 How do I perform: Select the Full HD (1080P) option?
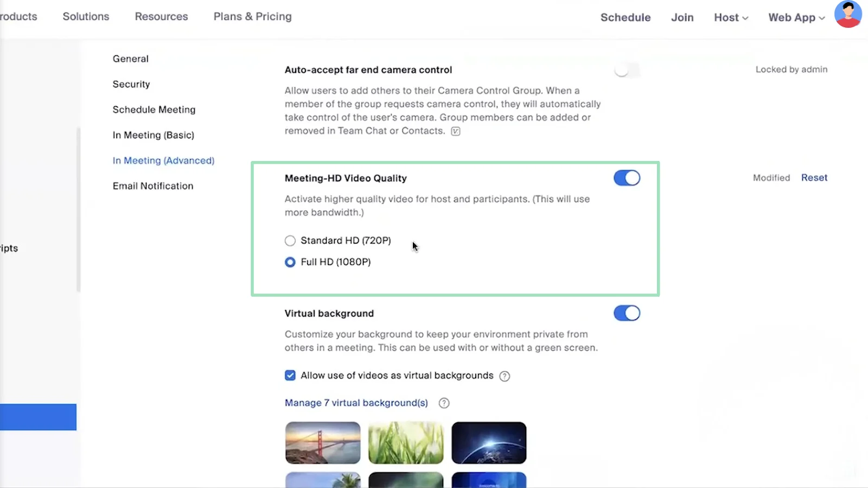point(290,262)
